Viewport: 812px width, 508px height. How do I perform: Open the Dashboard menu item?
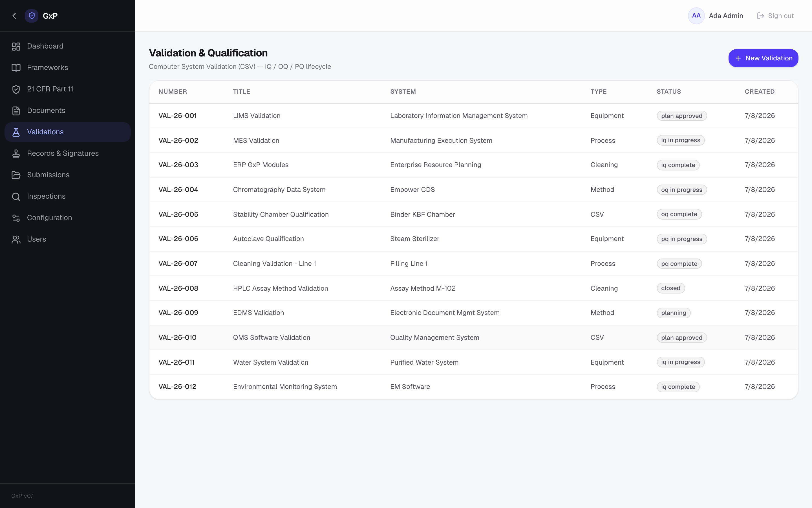(68, 46)
